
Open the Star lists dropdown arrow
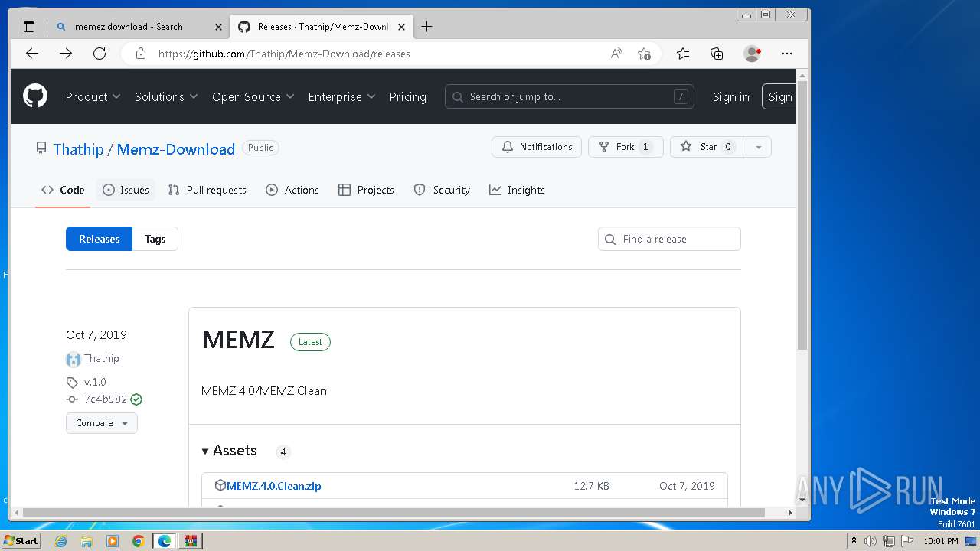[x=758, y=147]
